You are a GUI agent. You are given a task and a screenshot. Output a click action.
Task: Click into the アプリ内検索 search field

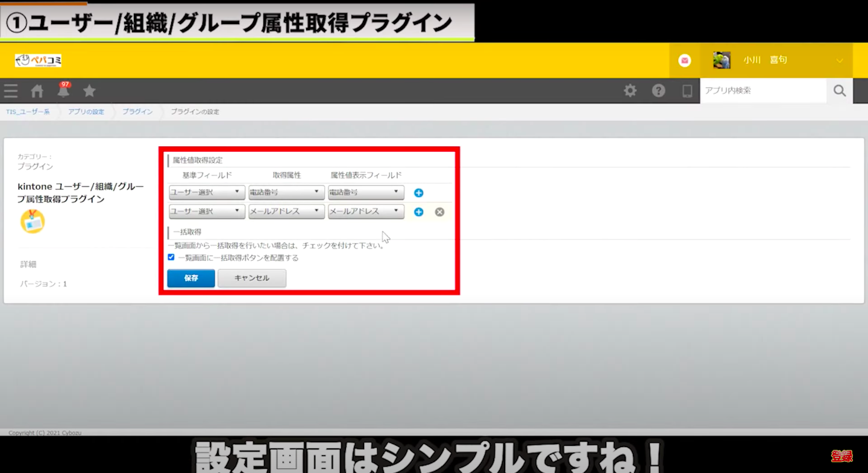tap(763, 91)
